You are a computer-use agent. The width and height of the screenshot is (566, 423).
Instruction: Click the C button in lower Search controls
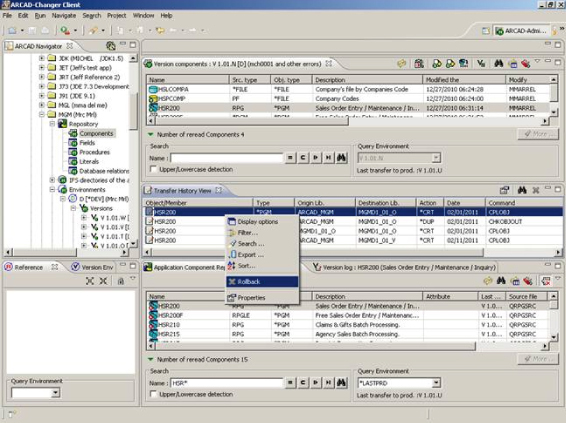click(x=303, y=383)
